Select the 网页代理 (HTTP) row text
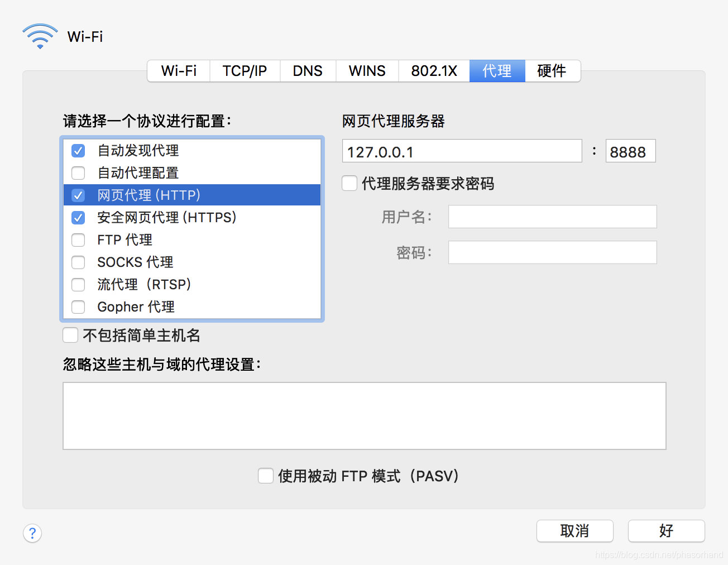728x565 pixels. point(149,195)
